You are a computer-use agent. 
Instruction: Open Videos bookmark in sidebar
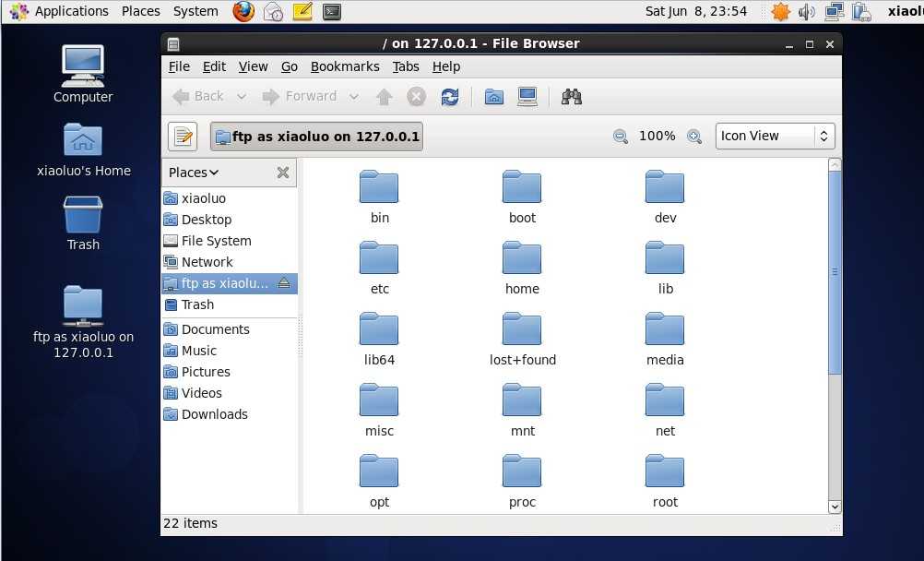[x=230, y=393]
